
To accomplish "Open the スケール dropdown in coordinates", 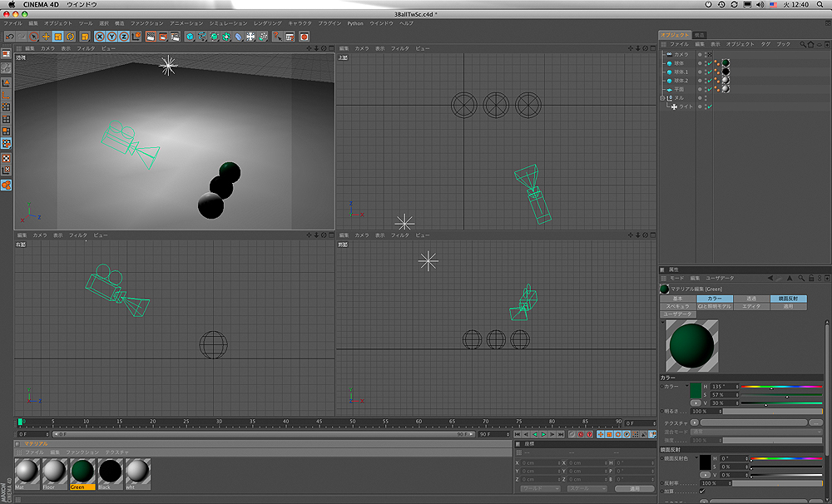I will (587, 489).
